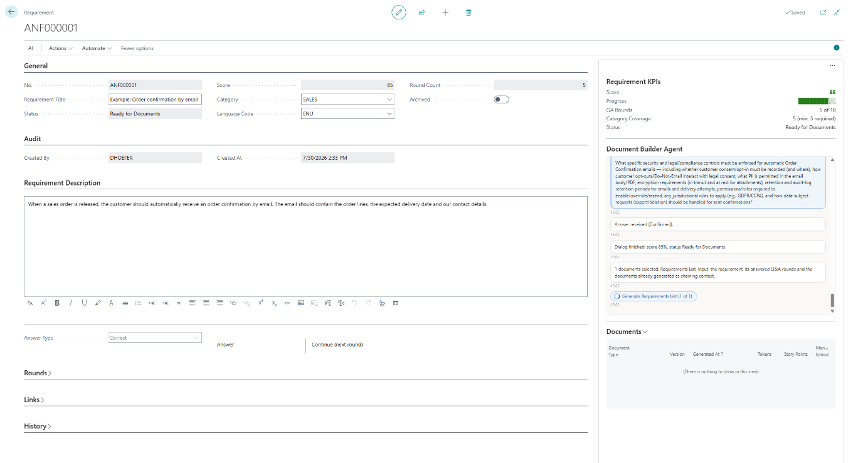
Task: Expand the Links section
Action: (x=34, y=400)
